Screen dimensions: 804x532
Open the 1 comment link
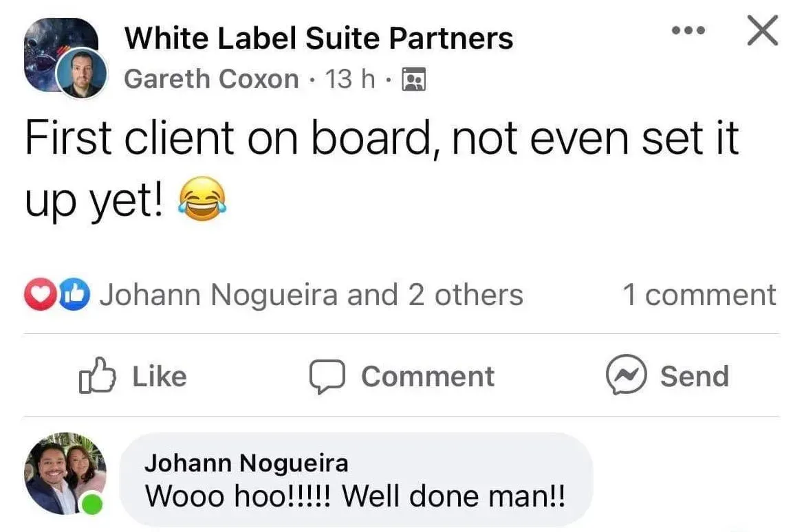pos(700,296)
